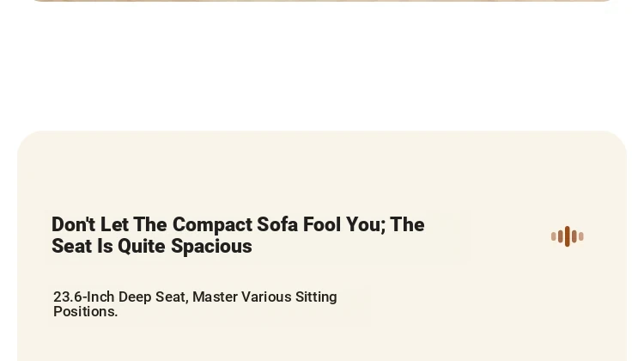Select the rightmost faint bar of waveform icon
Image resolution: width=644 pixels, height=361 pixels.
[581, 236]
